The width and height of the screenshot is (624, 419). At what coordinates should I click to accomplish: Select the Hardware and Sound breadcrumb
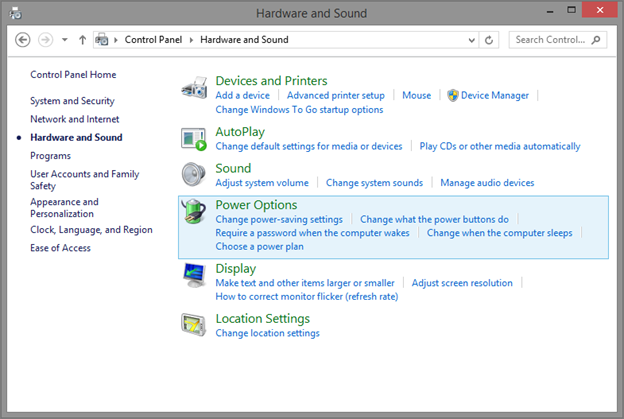pos(244,40)
